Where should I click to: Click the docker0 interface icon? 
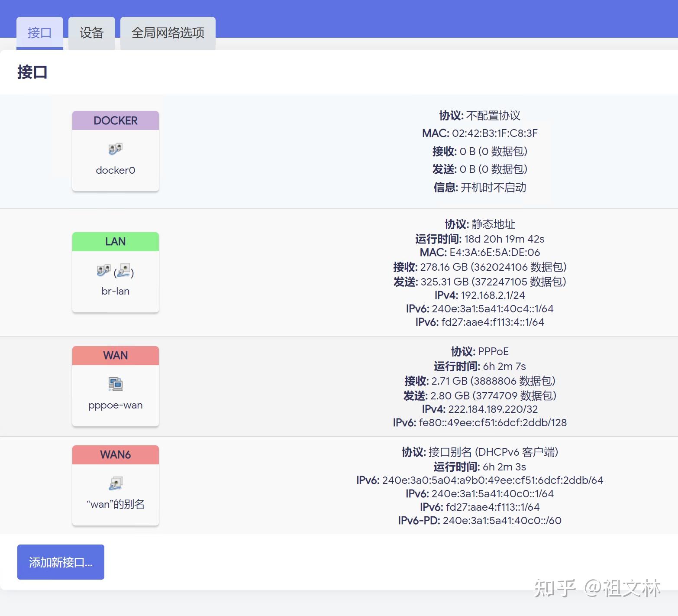coord(115,149)
